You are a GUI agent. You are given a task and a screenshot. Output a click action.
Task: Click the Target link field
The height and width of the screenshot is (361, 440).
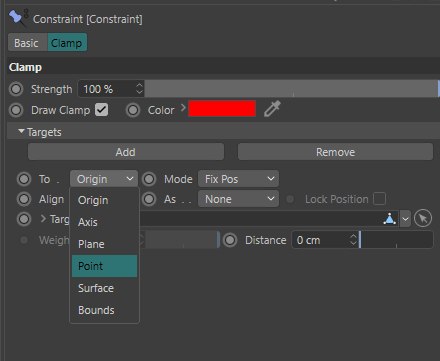click(x=260, y=219)
